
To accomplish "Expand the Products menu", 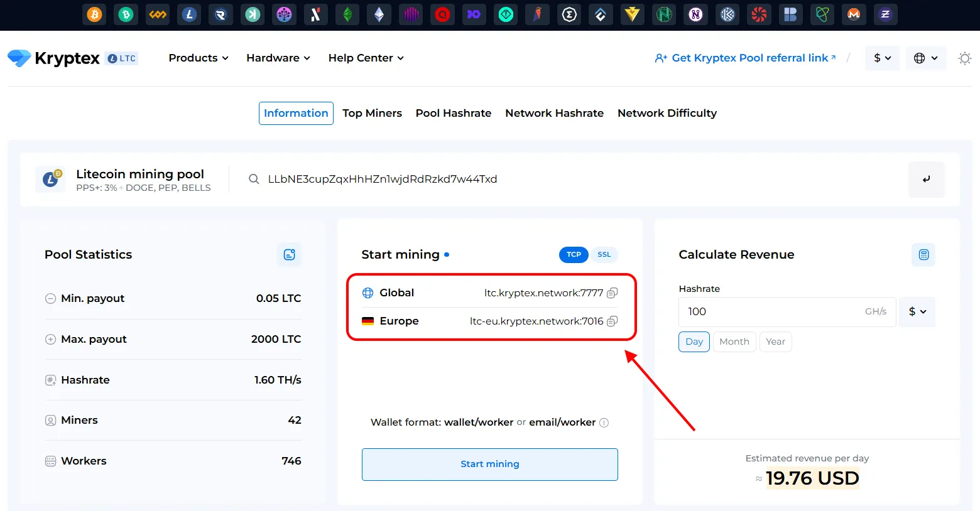I will 199,58.
